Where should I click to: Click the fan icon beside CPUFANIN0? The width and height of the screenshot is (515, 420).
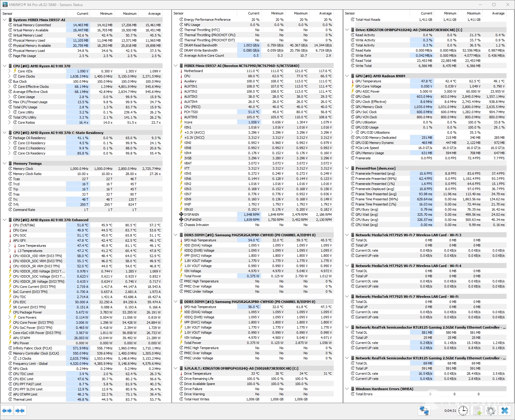tap(181, 220)
